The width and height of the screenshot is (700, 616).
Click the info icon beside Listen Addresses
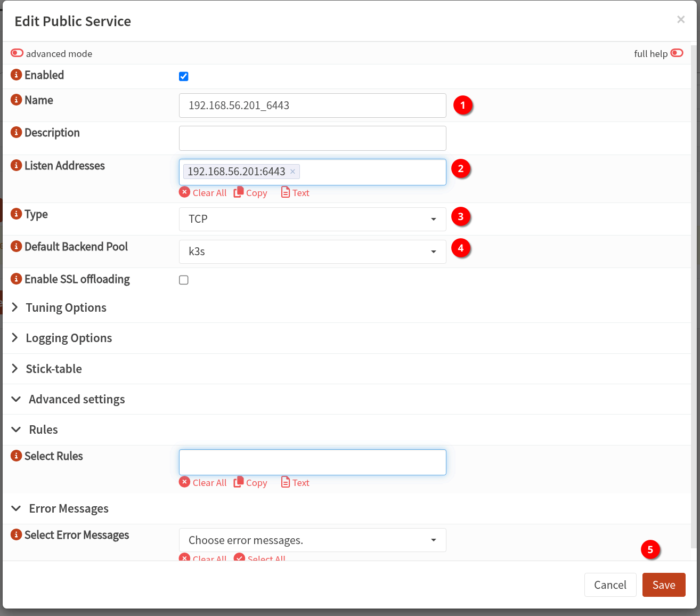(x=17, y=166)
